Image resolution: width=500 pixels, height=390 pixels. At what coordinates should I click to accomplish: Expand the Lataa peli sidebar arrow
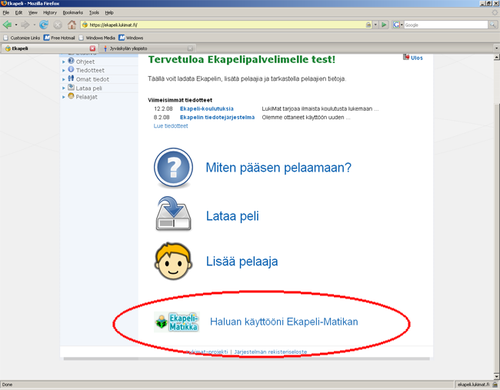point(64,88)
